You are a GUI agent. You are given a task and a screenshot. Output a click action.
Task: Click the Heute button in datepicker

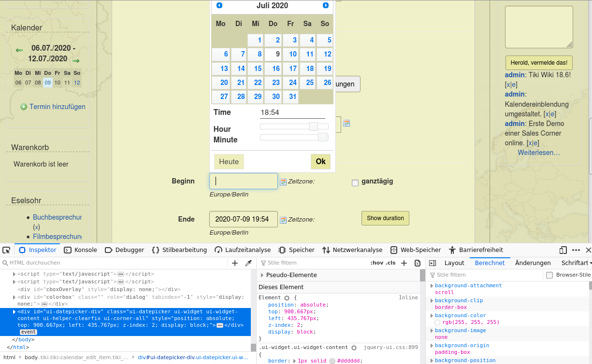tap(229, 162)
